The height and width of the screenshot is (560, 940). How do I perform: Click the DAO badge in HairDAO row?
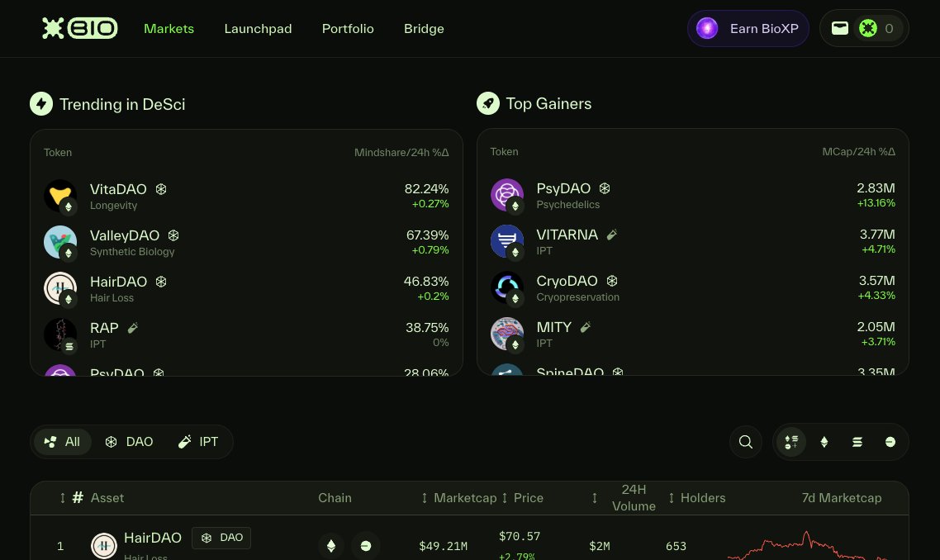tap(221, 538)
